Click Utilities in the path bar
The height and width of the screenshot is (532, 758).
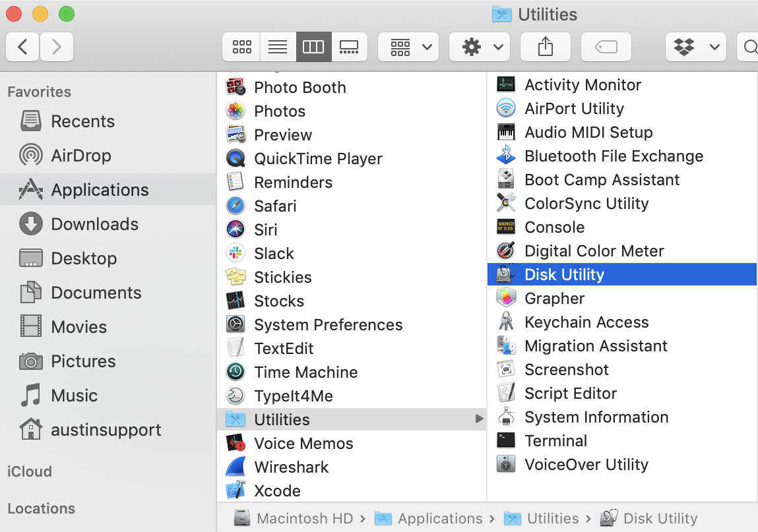[542, 518]
